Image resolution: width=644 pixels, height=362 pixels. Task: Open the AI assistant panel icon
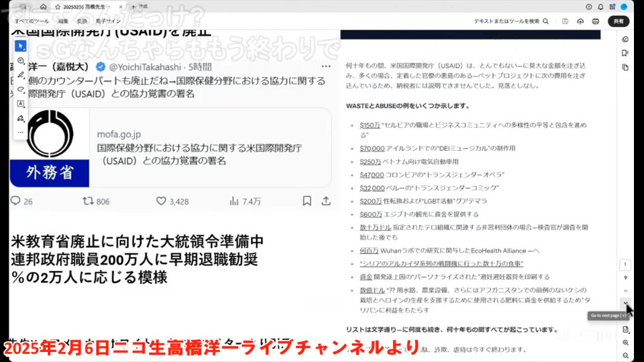coord(625,40)
